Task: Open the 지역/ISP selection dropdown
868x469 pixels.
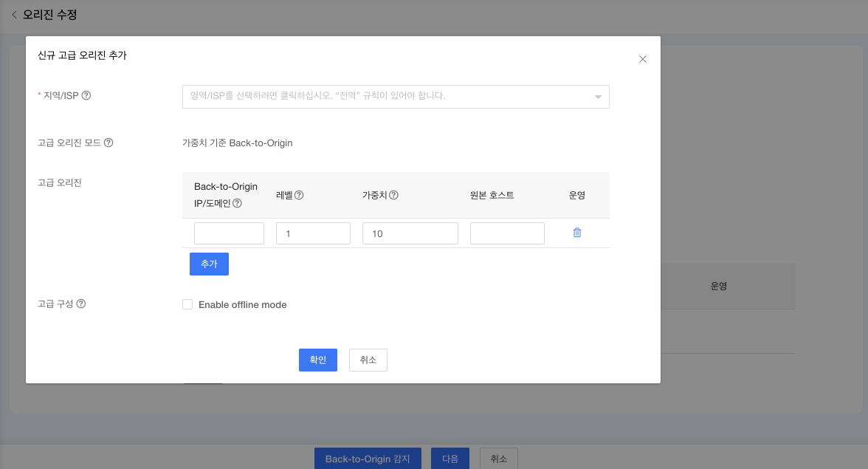Action: 396,97
